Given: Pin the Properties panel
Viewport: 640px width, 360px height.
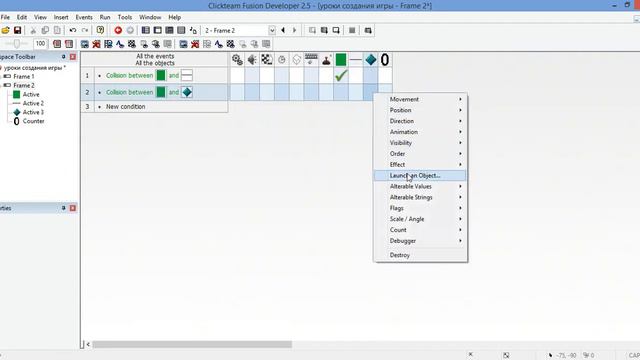Looking at the screenshot, I should [x=63, y=208].
